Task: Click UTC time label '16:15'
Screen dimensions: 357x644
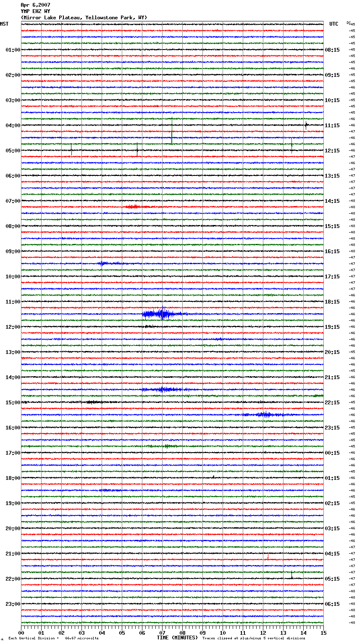Action: point(332,251)
